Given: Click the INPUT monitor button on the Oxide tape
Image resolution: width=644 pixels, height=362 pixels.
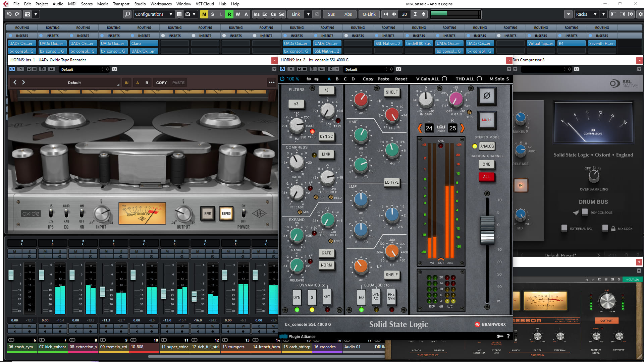Looking at the screenshot, I should click(x=208, y=214).
